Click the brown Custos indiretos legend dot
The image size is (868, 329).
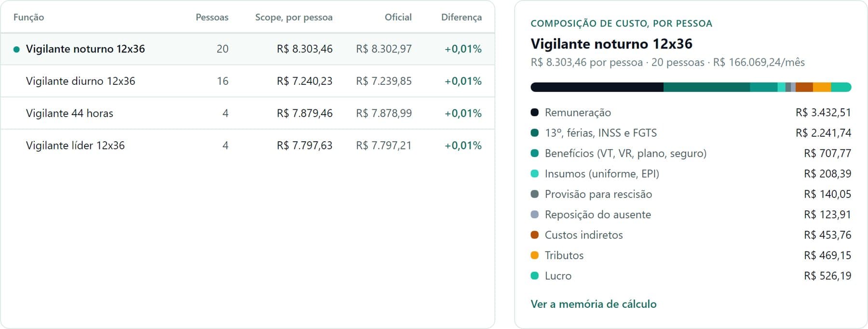[x=534, y=235]
